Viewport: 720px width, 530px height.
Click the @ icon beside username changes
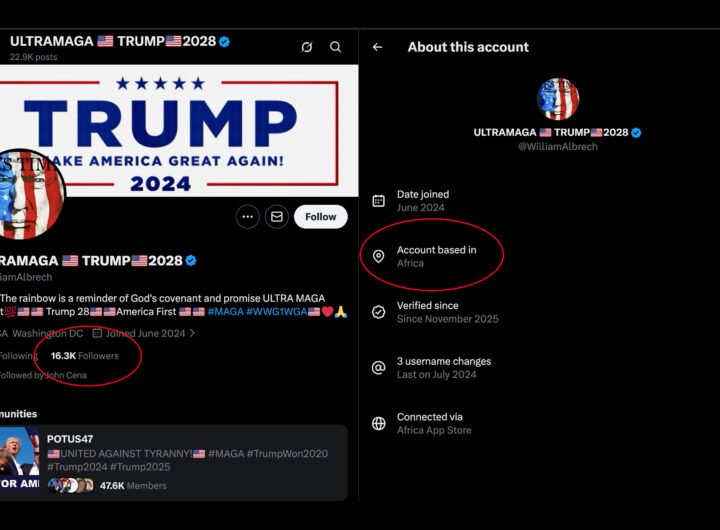(378, 368)
